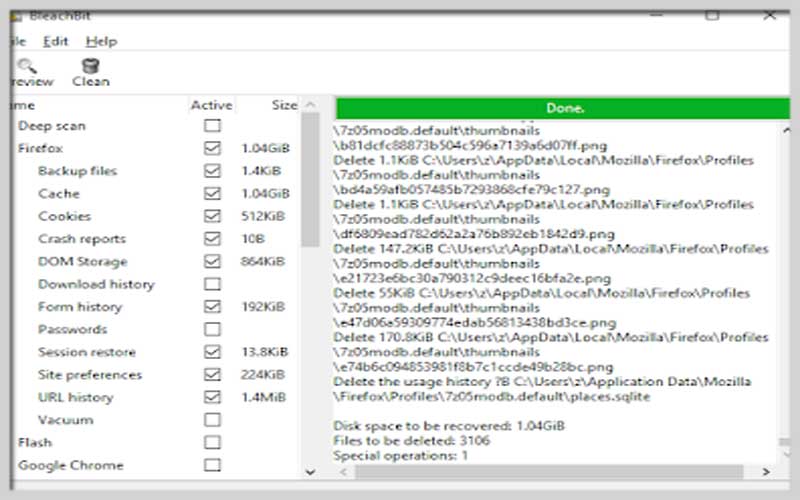Click the Active column header
The width and height of the screenshot is (800, 500).
click(212, 105)
